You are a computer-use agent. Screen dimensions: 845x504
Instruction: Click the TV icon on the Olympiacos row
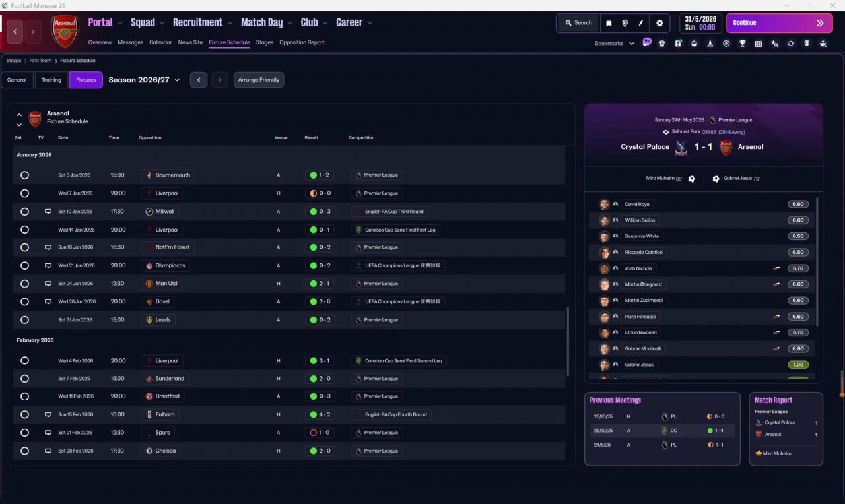pyautogui.click(x=48, y=265)
